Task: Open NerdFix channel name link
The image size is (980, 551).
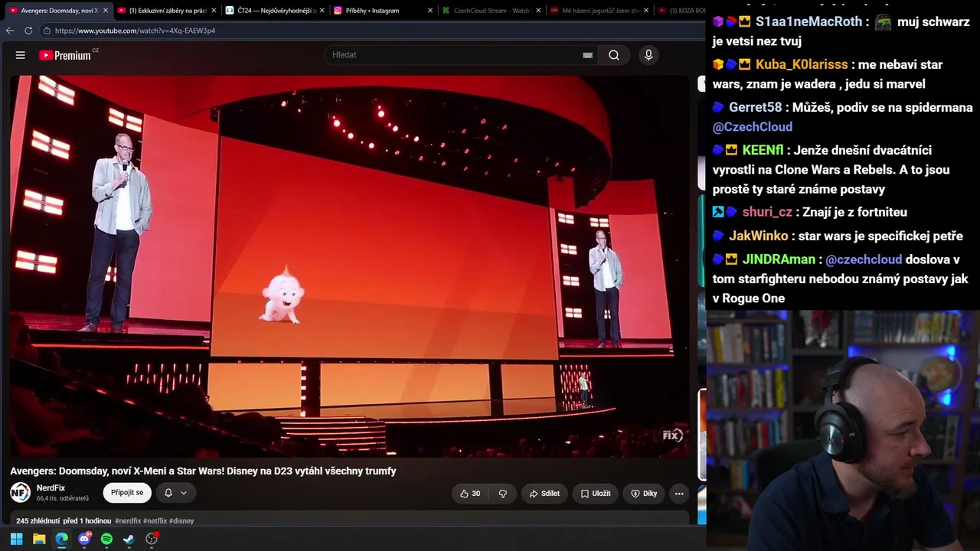Action: (51, 488)
